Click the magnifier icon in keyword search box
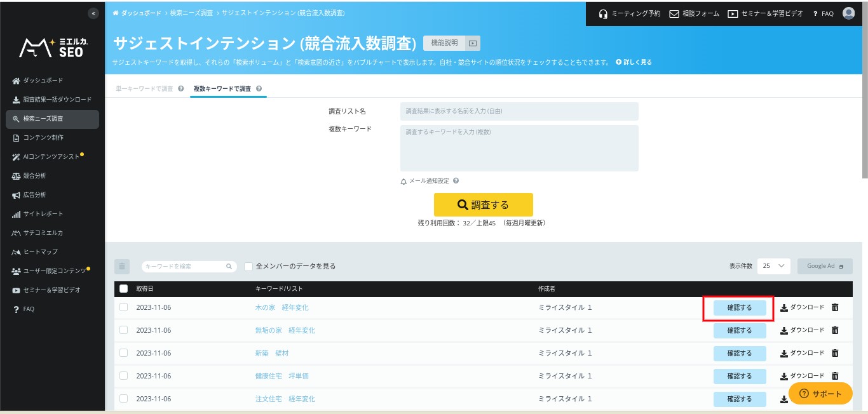Viewport: 868px width, 414px height. click(x=229, y=267)
